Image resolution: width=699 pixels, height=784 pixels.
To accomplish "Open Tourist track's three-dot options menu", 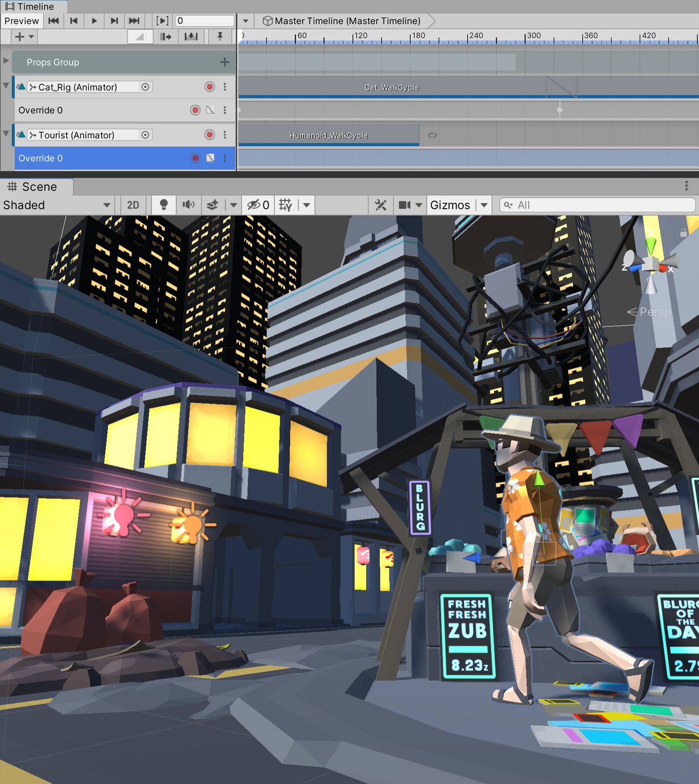I will coord(225,135).
